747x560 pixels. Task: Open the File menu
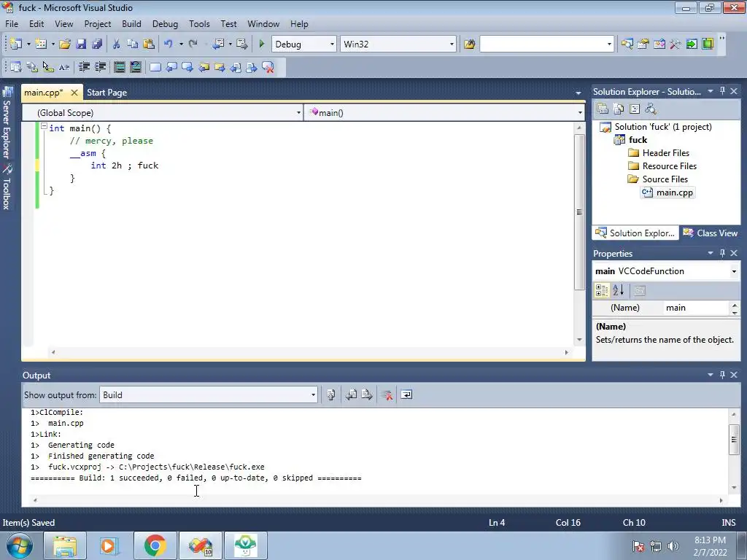point(12,24)
